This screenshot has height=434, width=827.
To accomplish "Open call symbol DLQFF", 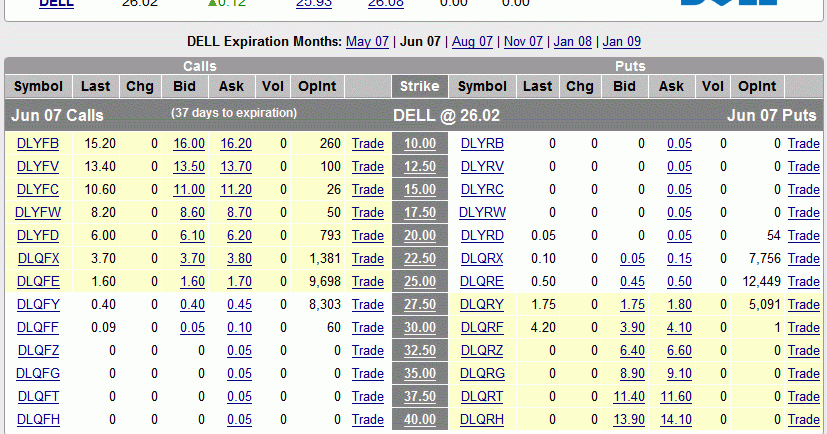I will [38, 327].
